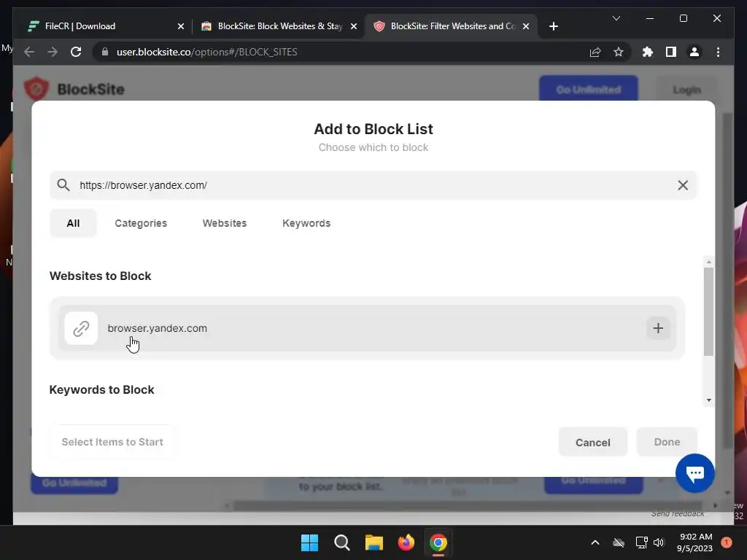Open the tab search chevron
The width and height of the screenshot is (747, 560).
point(616,18)
